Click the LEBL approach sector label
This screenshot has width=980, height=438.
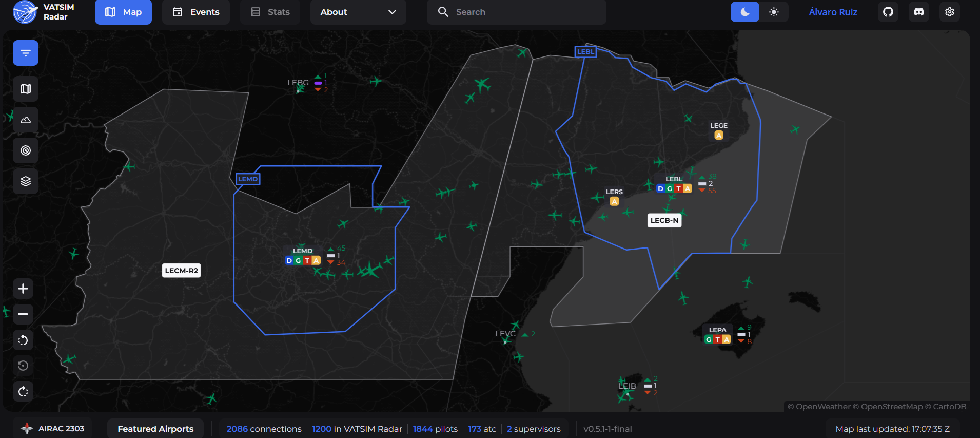point(585,51)
